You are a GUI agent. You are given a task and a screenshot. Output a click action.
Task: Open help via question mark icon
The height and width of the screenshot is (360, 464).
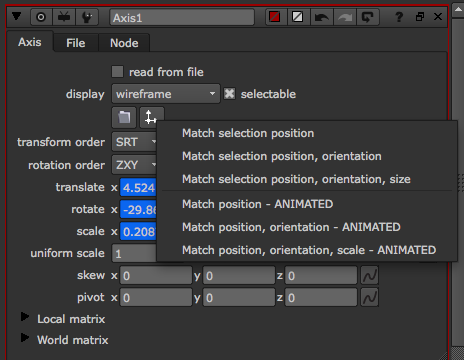click(399, 17)
